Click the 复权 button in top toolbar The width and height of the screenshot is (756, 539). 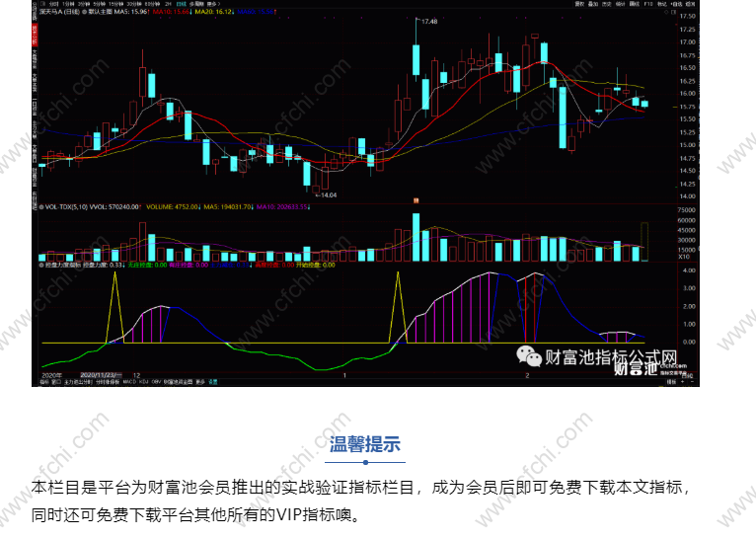point(579,4)
